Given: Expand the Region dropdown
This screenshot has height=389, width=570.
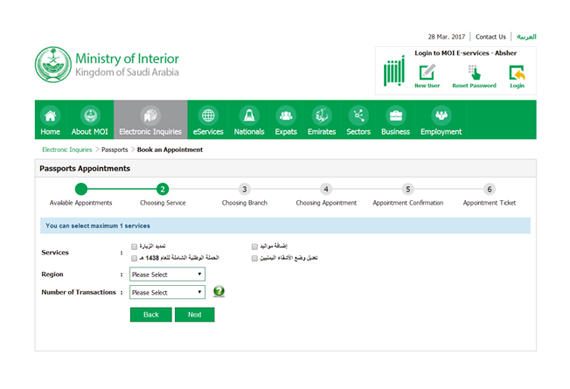Looking at the screenshot, I should click(167, 274).
